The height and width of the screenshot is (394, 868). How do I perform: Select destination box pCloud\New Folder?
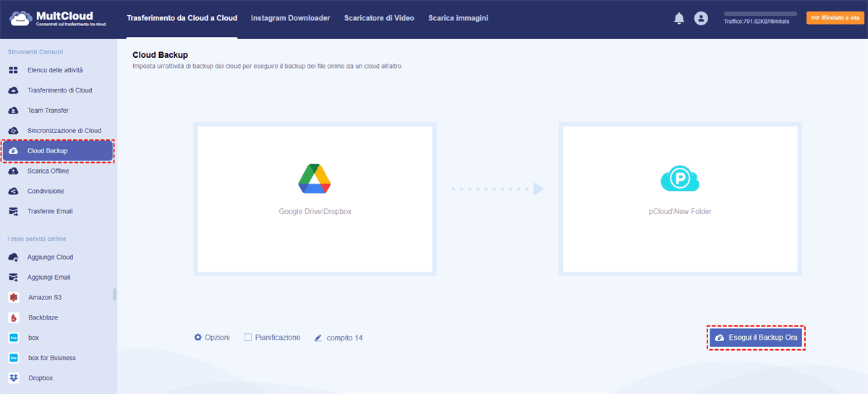[x=680, y=199]
